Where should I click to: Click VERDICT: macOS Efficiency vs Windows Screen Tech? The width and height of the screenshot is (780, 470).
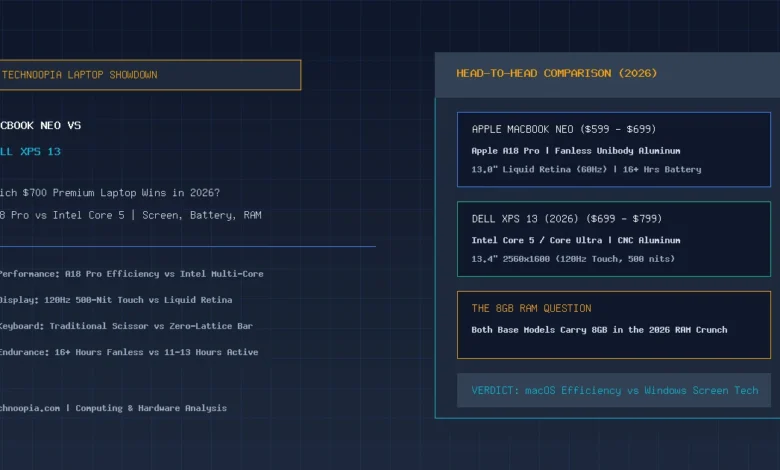[x=615, y=390]
